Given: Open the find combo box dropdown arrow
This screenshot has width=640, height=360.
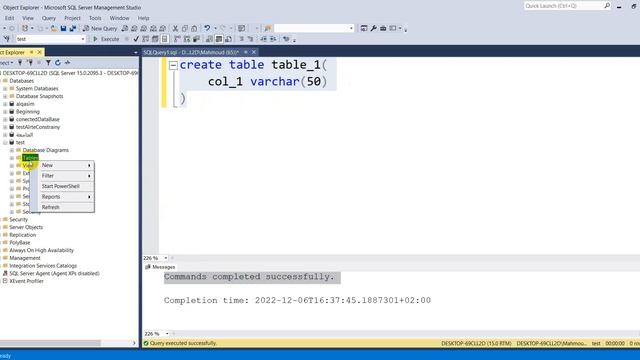Looking at the screenshot, I should click(351, 29).
